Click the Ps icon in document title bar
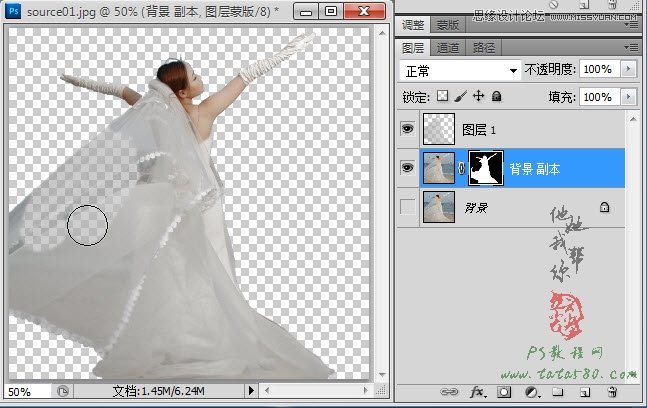The width and height of the screenshot is (647, 408). pyautogui.click(x=13, y=11)
